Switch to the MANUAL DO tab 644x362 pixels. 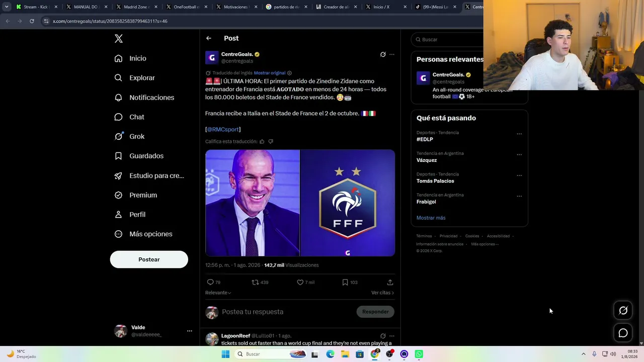86,7
